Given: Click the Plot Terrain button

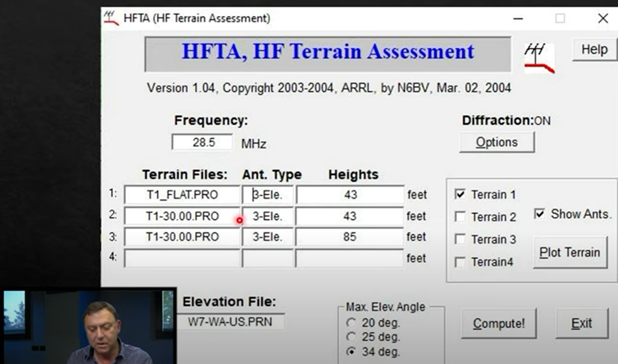Looking at the screenshot, I should 570,252.
